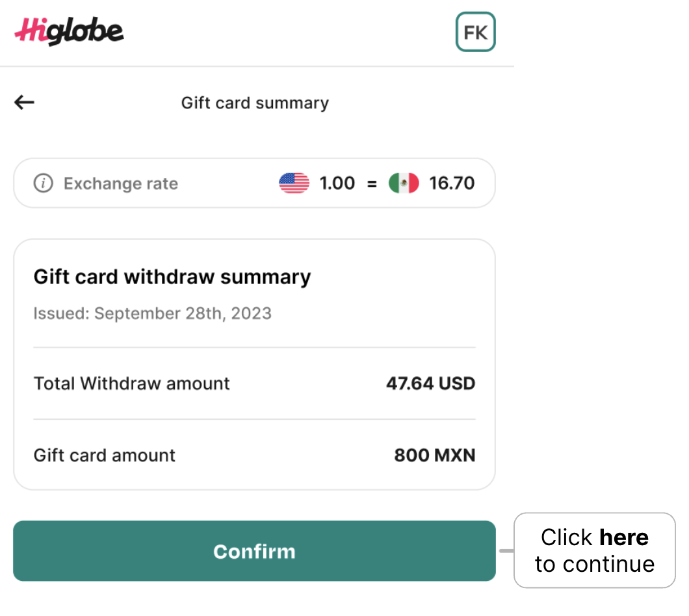
Task: Click the Higlobe logo
Action: (68, 31)
